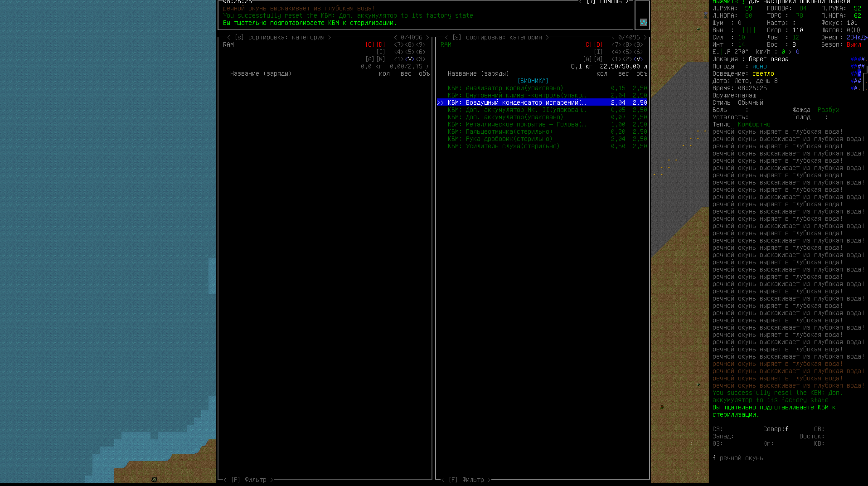Click vehicle <V> marker in bionics pane
This screenshot has height=486, width=868.
(x=638, y=59)
